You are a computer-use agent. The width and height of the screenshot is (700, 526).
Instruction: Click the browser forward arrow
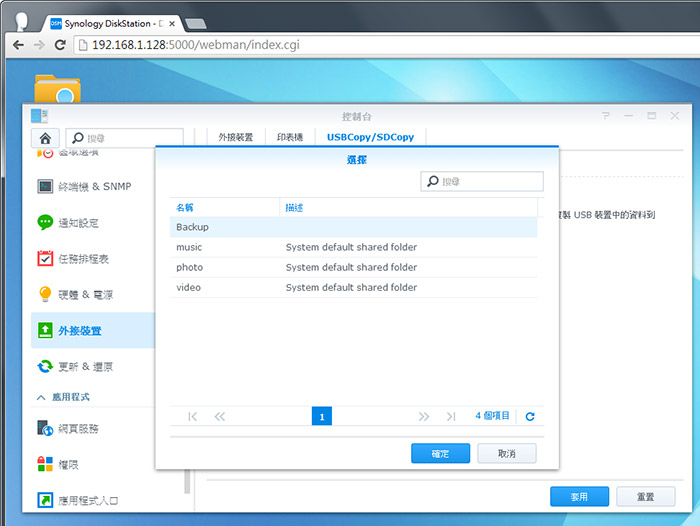coord(39,45)
